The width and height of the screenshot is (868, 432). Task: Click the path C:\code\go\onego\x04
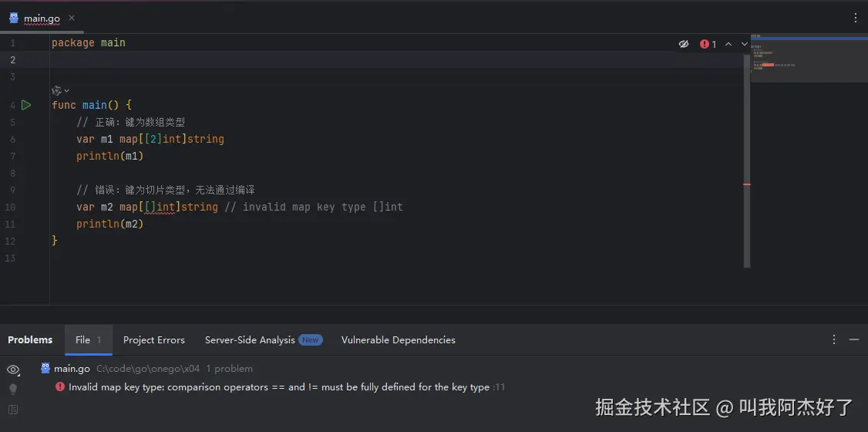pyautogui.click(x=148, y=369)
